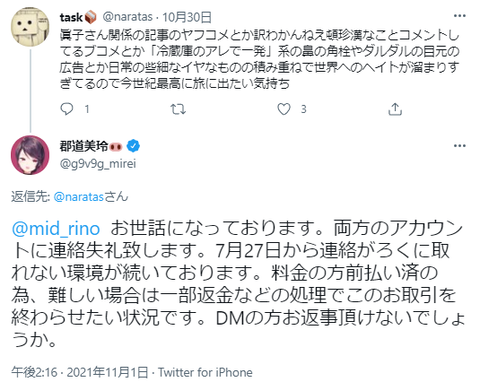
Task: Open 郡道美玲's profile avatar
Action: pyautogui.click(x=30, y=155)
